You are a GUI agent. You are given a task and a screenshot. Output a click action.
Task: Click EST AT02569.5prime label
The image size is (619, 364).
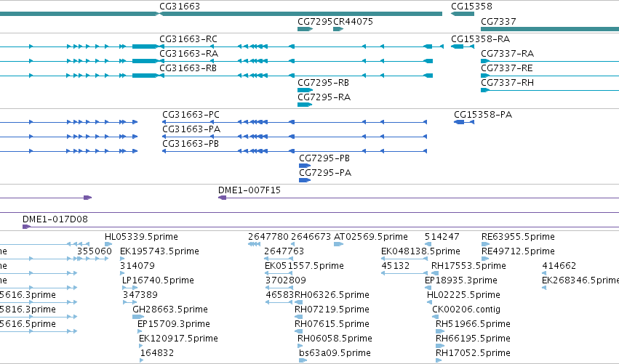click(x=371, y=237)
